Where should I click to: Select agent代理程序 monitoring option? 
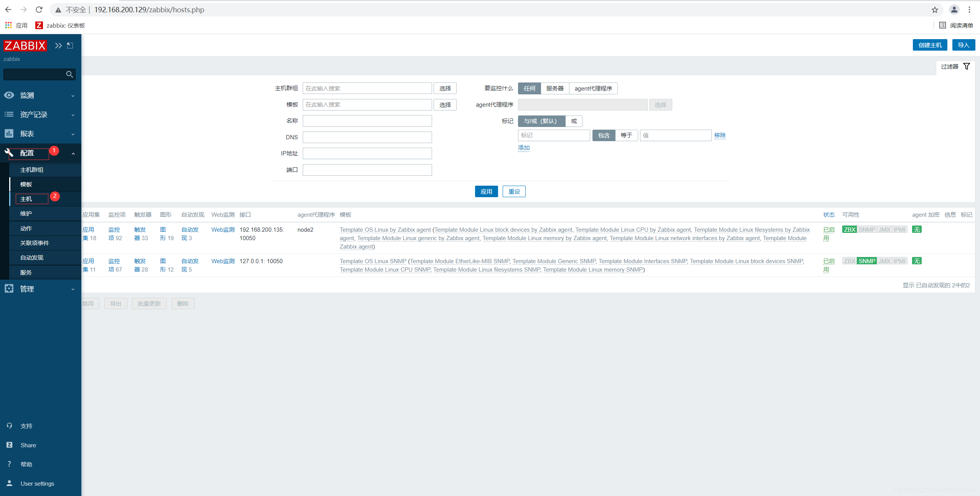pos(593,89)
